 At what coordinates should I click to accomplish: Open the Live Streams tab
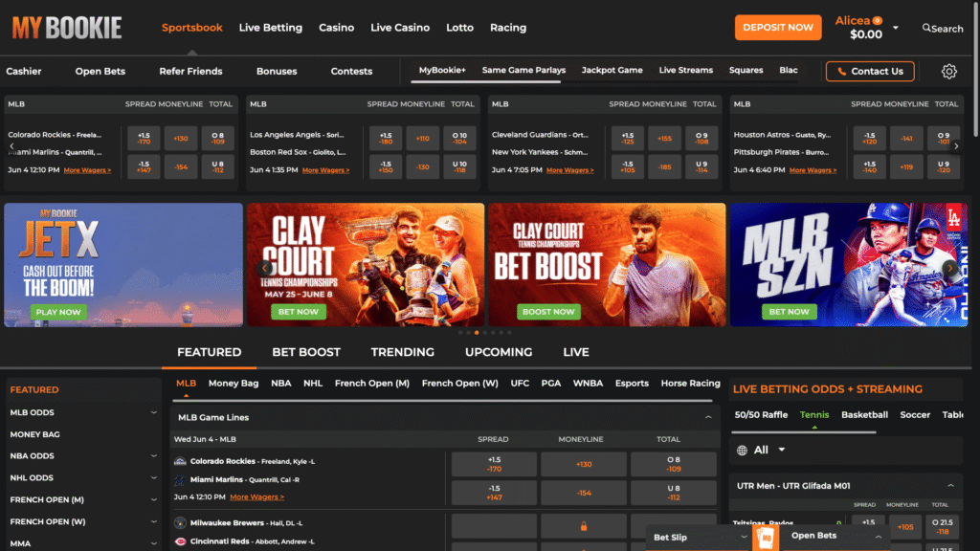[x=685, y=70]
